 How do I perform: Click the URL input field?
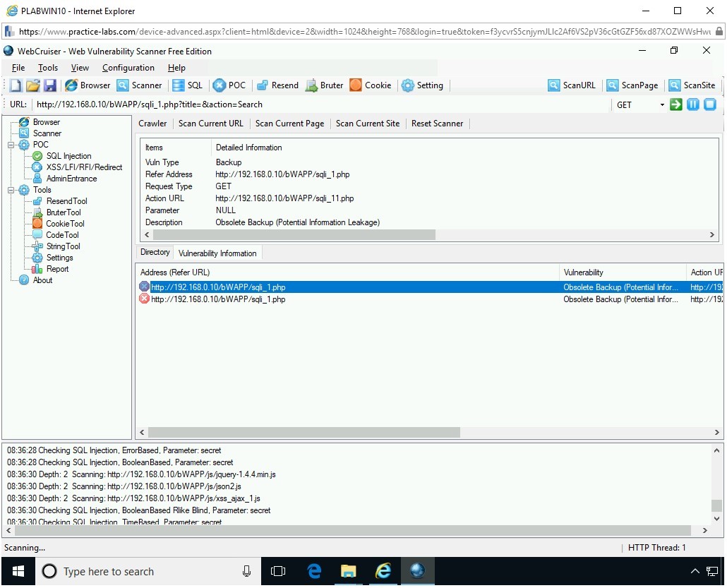tap(318, 104)
